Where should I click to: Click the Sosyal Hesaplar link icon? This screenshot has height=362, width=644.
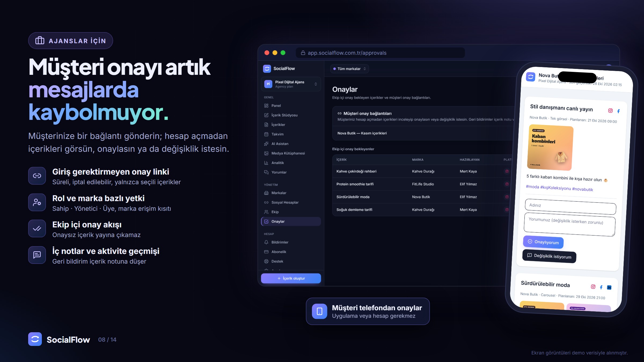(x=266, y=202)
